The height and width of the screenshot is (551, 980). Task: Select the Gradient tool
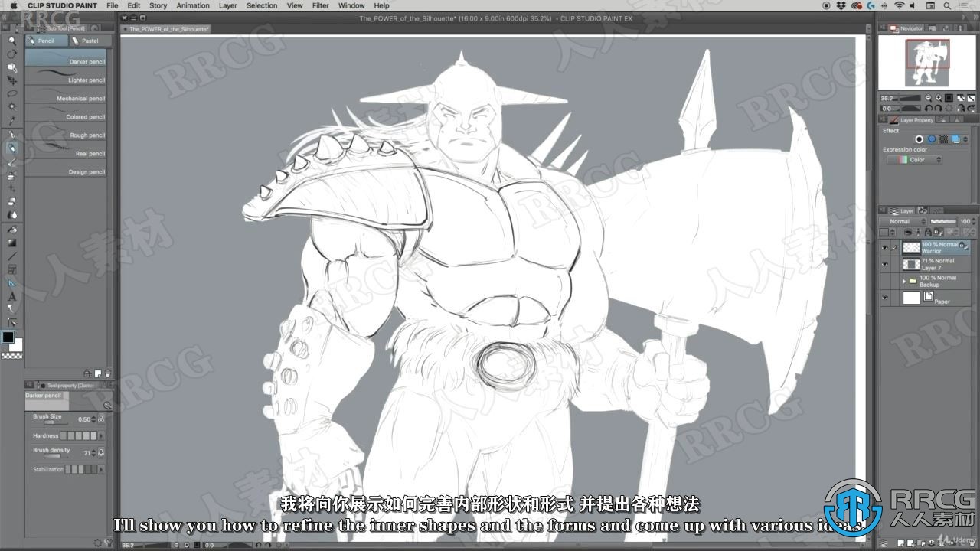tap(12, 243)
